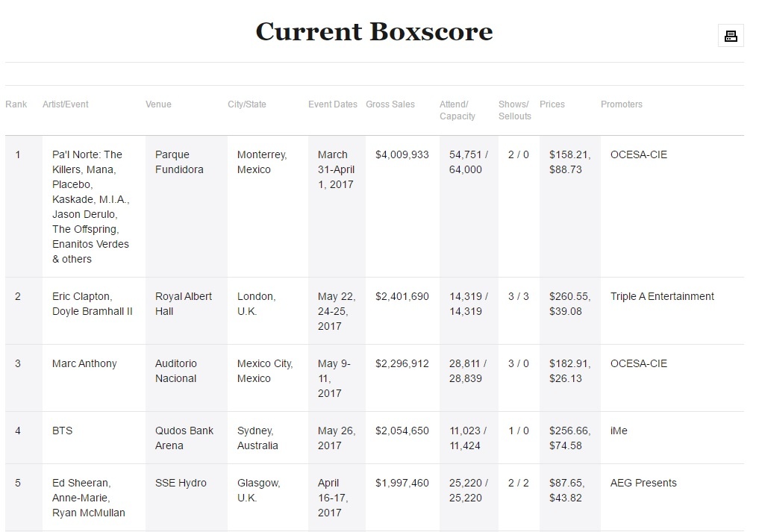Sort by Gross Sales column header
759x532 pixels.
point(390,104)
